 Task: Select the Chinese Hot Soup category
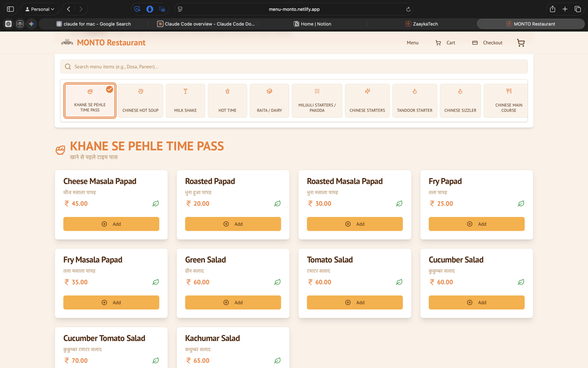pos(140,101)
